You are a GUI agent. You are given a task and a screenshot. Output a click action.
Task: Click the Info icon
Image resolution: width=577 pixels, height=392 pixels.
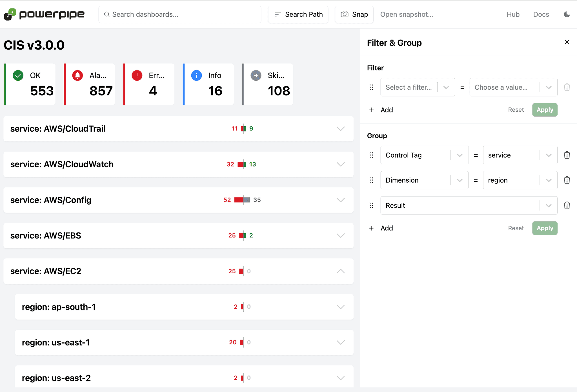(196, 76)
